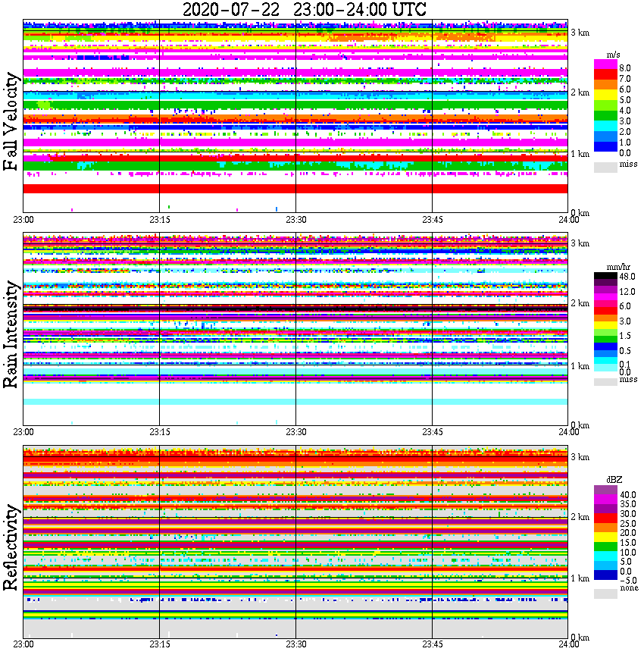The image size is (644, 658).
Task: Click the rotated "Reflectivity" panel label
Action: point(11,547)
